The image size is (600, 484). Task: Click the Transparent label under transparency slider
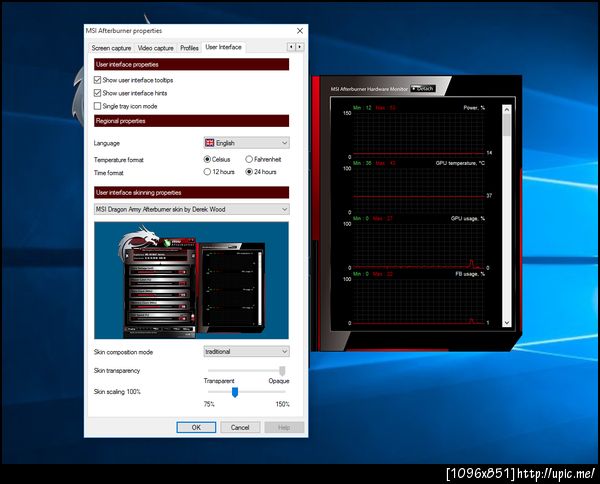tap(219, 381)
